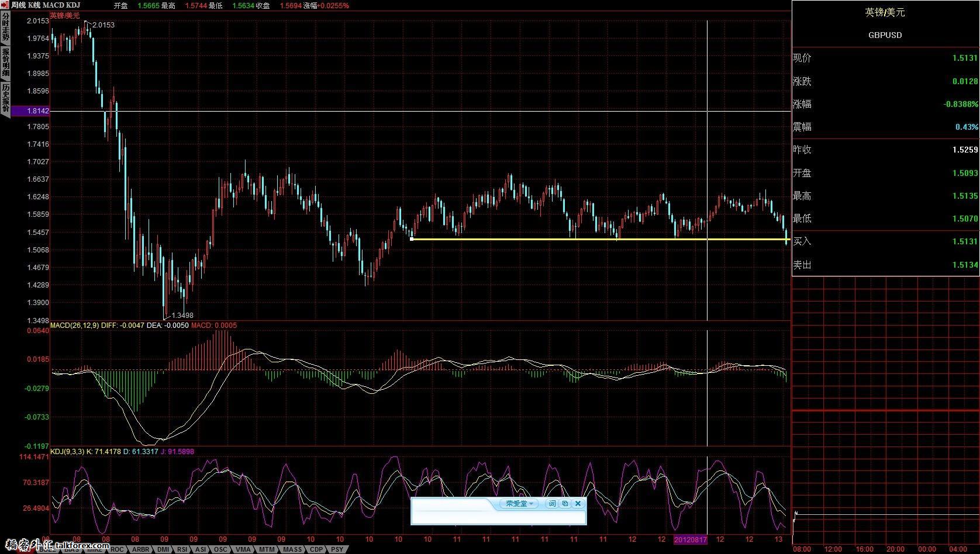Viewport: 980px width, 554px height.
Task: Click the 卖出 ask price 1.5134
Action: click(965, 265)
